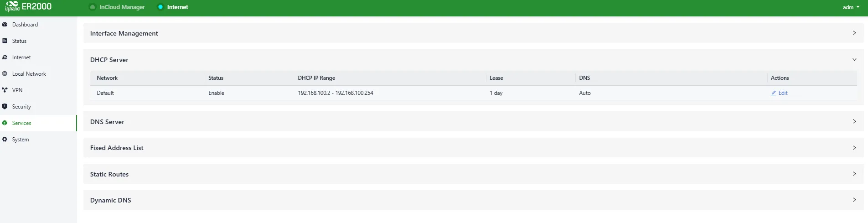Click the InHand ER2000 logo
The image size is (868, 223).
pyautogui.click(x=28, y=6)
